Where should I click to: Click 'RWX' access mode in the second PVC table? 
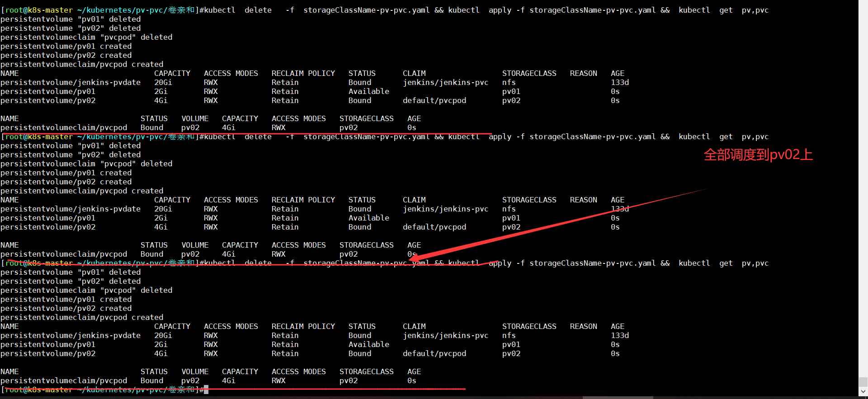pyautogui.click(x=278, y=254)
